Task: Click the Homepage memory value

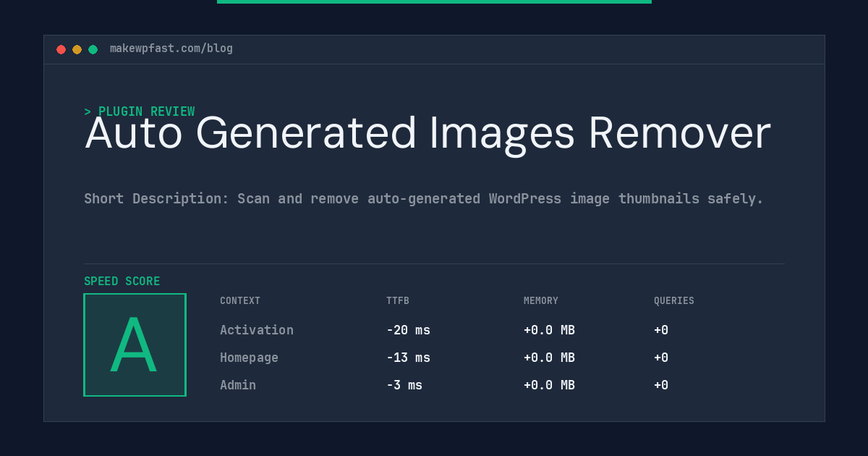Action: 549,358
